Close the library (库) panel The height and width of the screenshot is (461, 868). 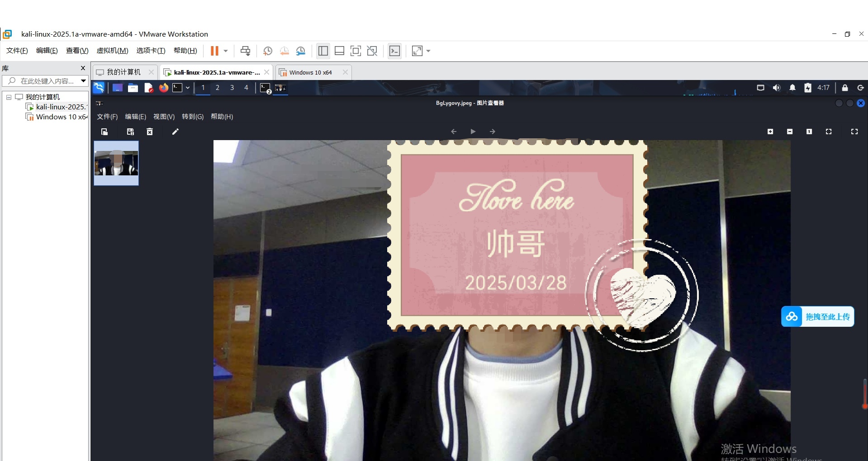coord(83,68)
